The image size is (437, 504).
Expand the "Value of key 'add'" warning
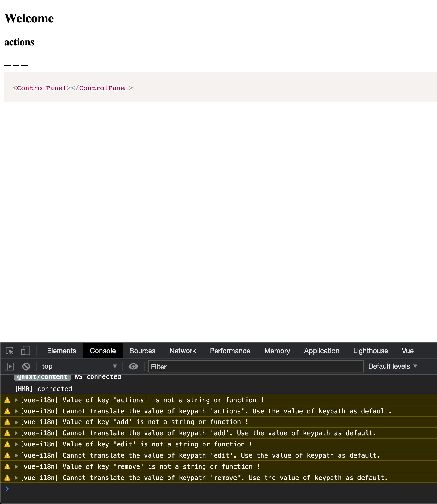tap(16, 422)
